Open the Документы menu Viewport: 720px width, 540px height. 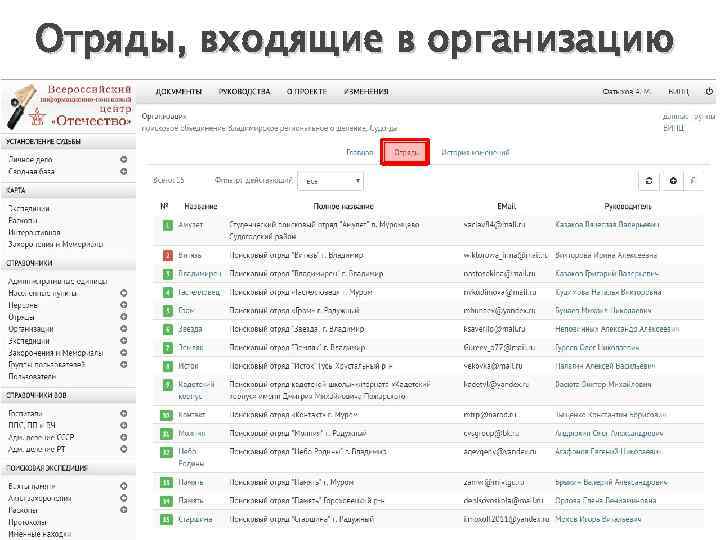point(179,91)
